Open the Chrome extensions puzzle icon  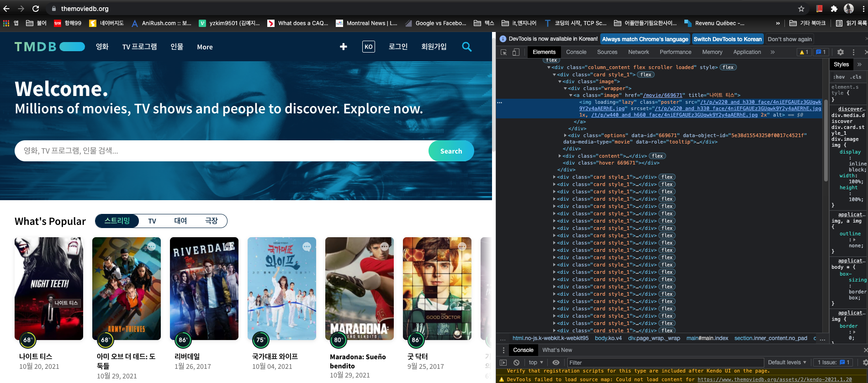point(834,9)
